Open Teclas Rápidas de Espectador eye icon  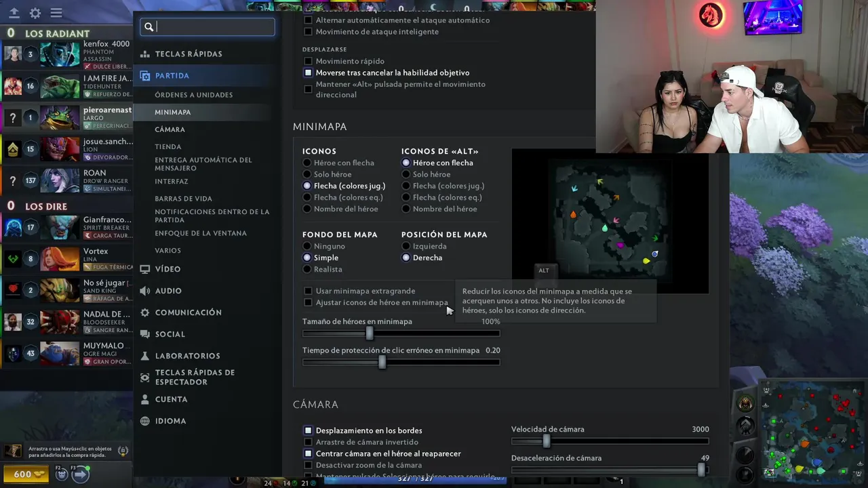click(x=144, y=378)
